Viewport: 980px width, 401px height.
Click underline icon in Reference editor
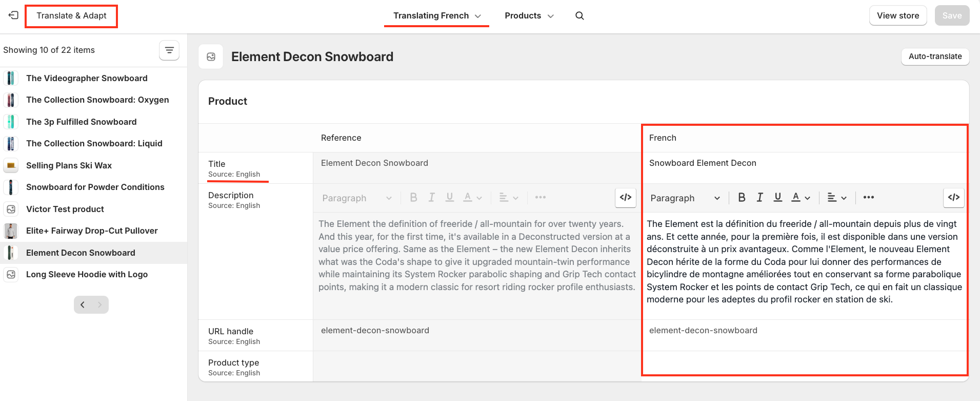pyautogui.click(x=450, y=198)
